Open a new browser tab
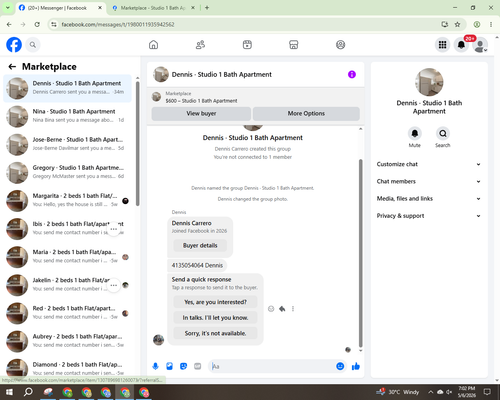The height and width of the screenshot is (400, 500). 207,8
